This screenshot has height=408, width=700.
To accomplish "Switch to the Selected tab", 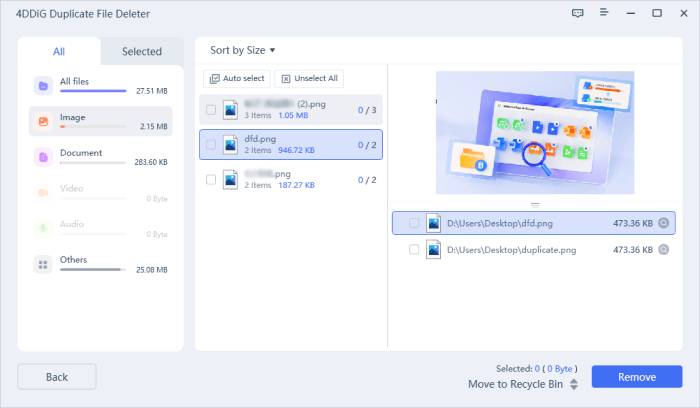I will (x=142, y=51).
